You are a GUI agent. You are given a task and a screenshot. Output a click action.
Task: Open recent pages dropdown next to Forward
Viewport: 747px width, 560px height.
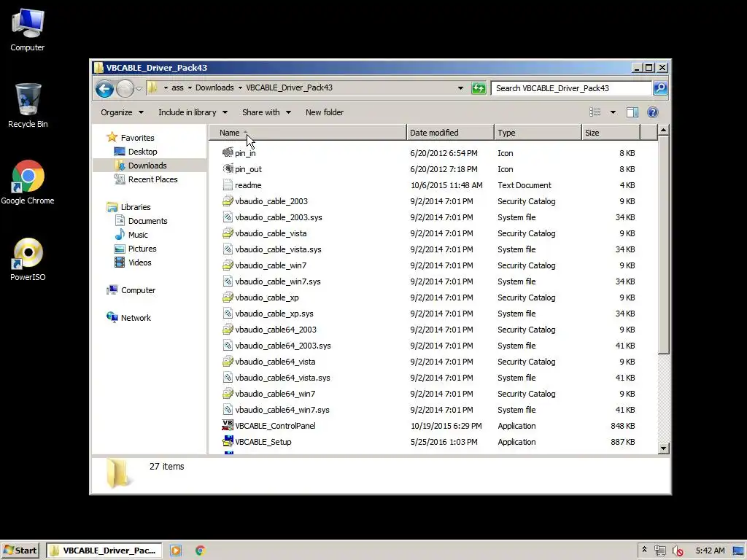point(139,88)
